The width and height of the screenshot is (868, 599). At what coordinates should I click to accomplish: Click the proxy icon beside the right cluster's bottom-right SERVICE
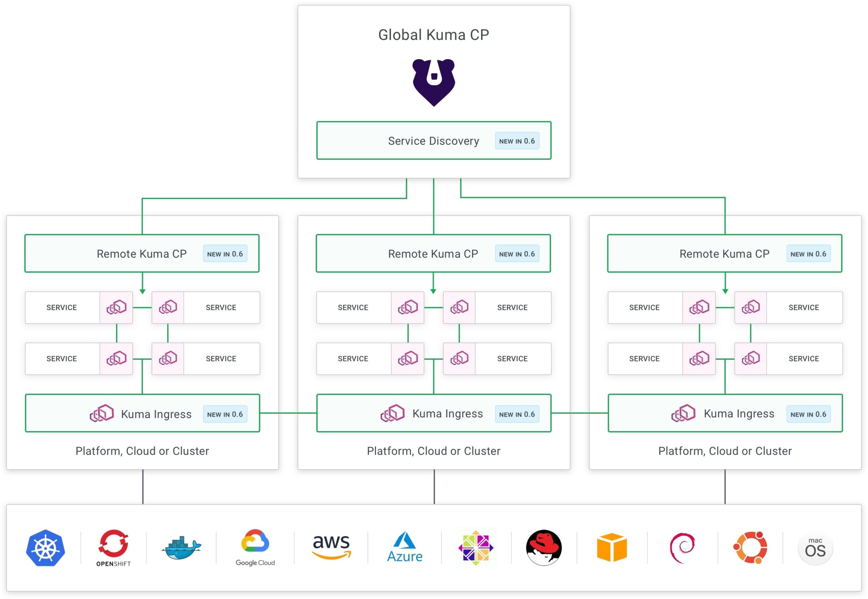[x=750, y=359]
